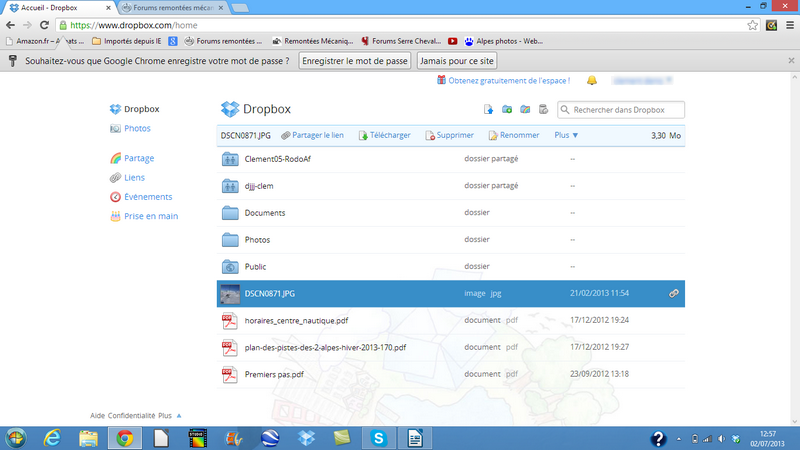Open the Forums Serre Cheval bookmark
Viewport: 800px width, 450px height.
(401, 41)
